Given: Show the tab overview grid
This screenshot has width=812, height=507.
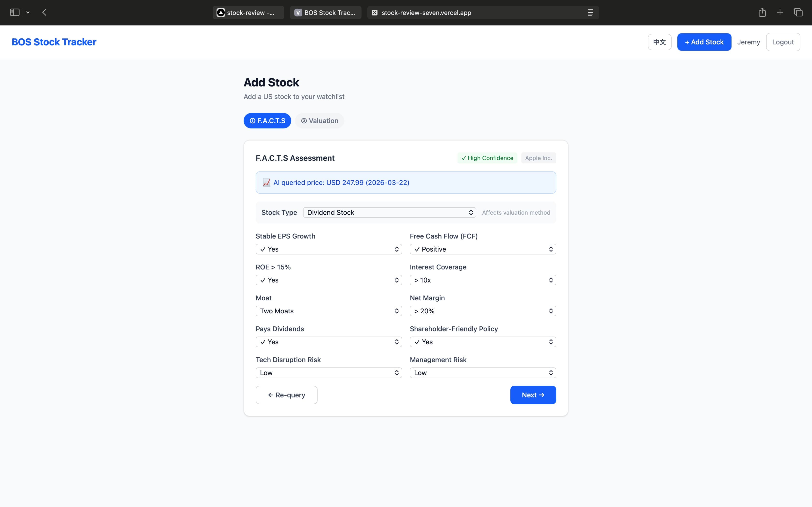Looking at the screenshot, I should 798,12.
